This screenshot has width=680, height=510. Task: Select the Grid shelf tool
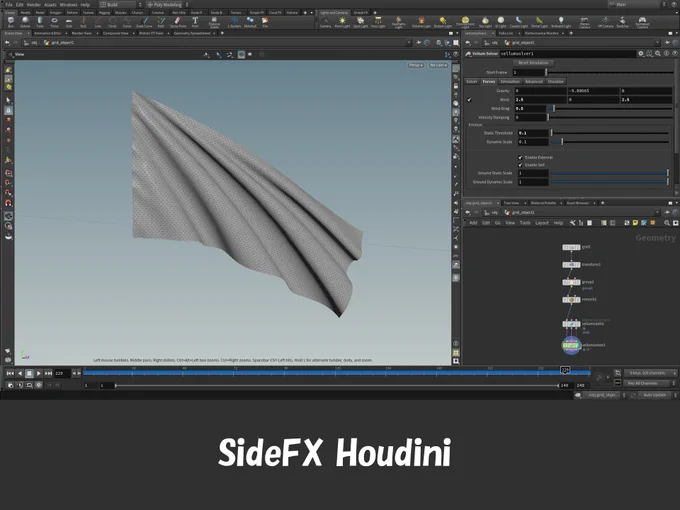tap(69, 22)
